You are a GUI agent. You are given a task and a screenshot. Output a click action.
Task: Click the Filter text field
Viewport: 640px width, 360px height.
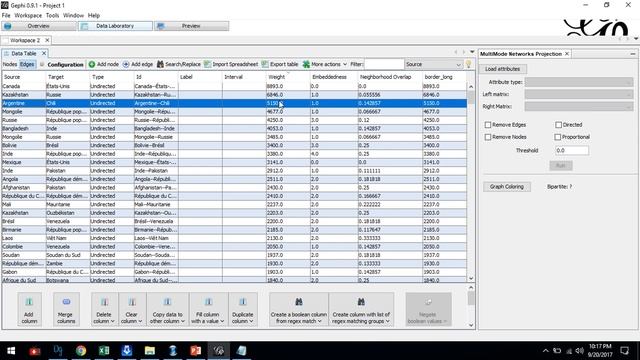tap(383, 64)
